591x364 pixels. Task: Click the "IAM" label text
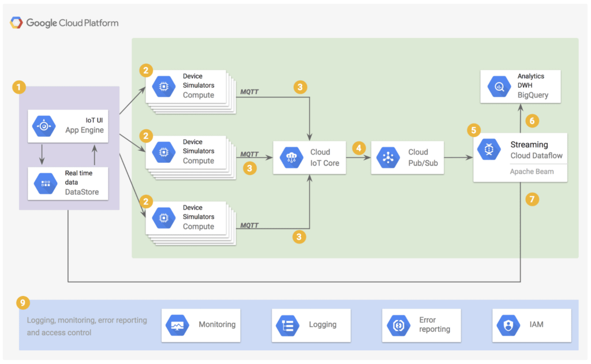tap(536, 324)
